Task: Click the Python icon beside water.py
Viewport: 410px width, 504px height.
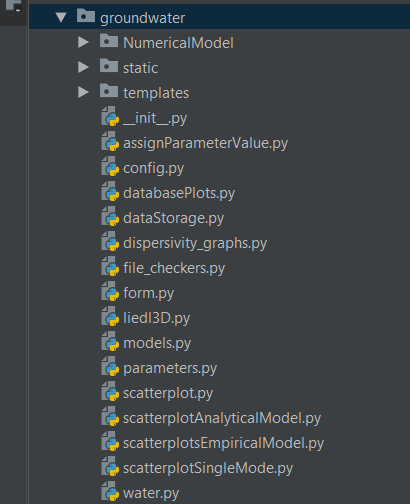Action: pos(110,491)
